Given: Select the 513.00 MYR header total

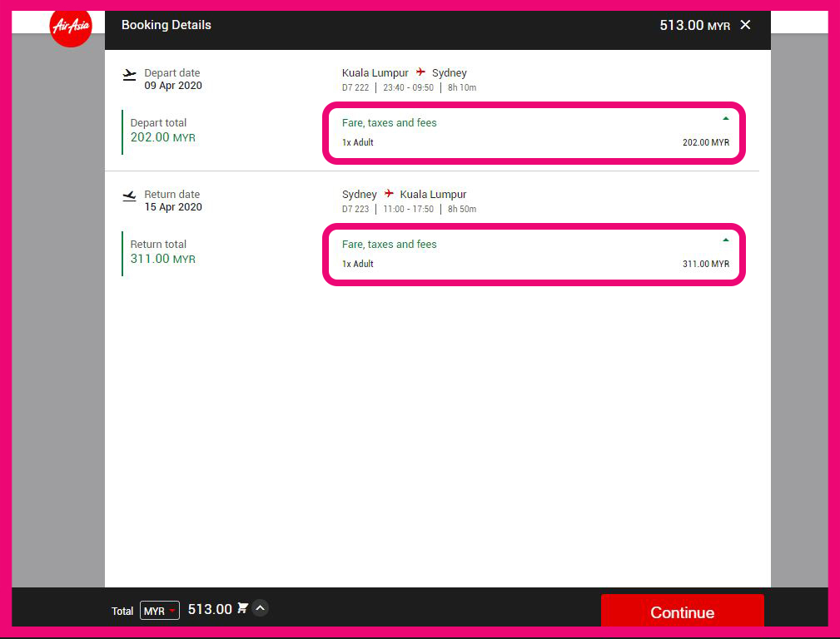Looking at the screenshot, I should click(695, 25).
